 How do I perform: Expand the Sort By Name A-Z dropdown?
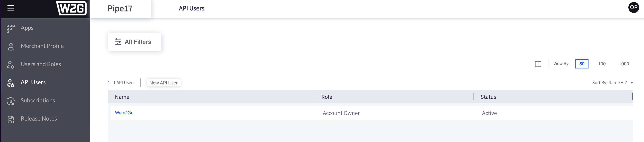pyautogui.click(x=612, y=83)
